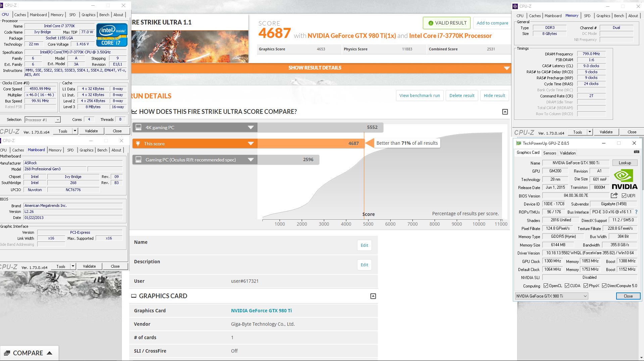
Task: Click the GPU-Z app icon in its title bar
Action: click(518, 143)
